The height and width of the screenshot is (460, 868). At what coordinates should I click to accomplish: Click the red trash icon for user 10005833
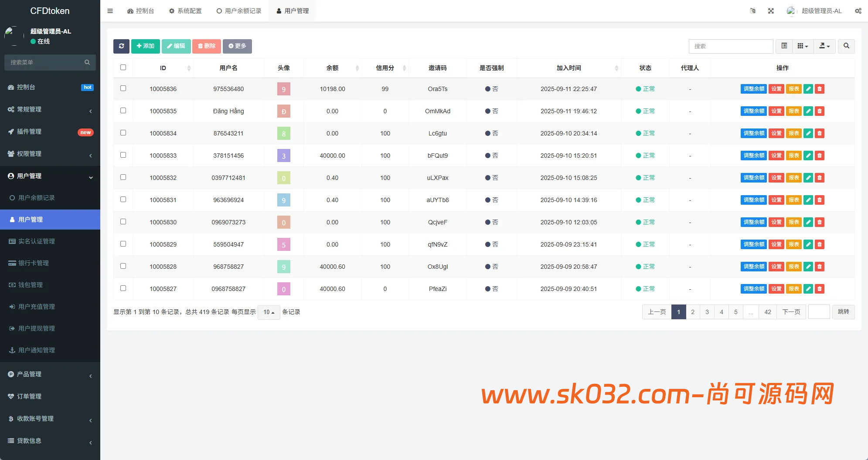click(x=820, y=156)
